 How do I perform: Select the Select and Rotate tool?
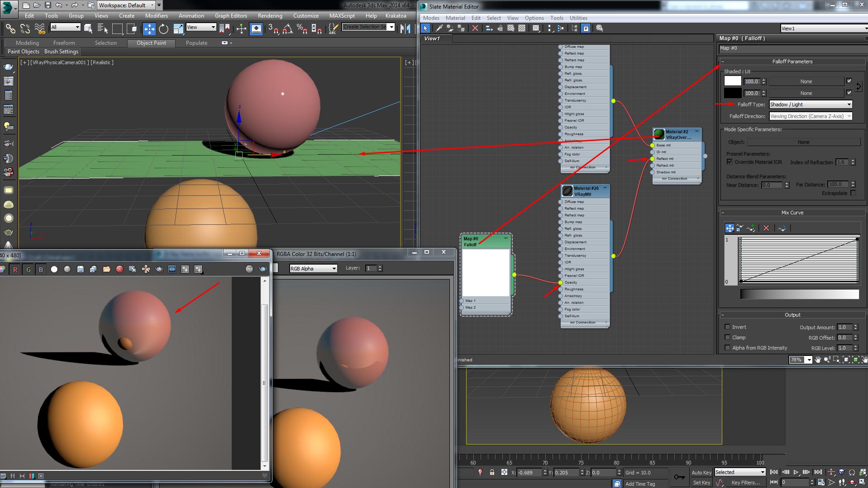(x=163, y=29)
